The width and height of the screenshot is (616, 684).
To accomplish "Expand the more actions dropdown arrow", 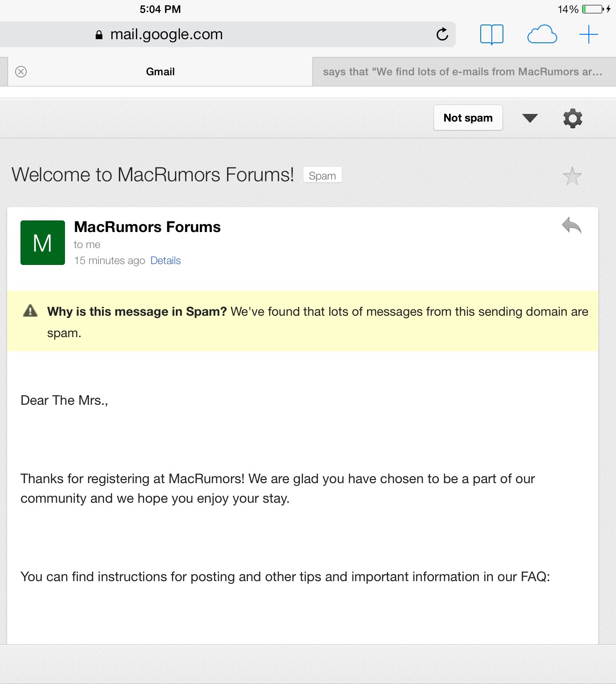I will 530,118.
